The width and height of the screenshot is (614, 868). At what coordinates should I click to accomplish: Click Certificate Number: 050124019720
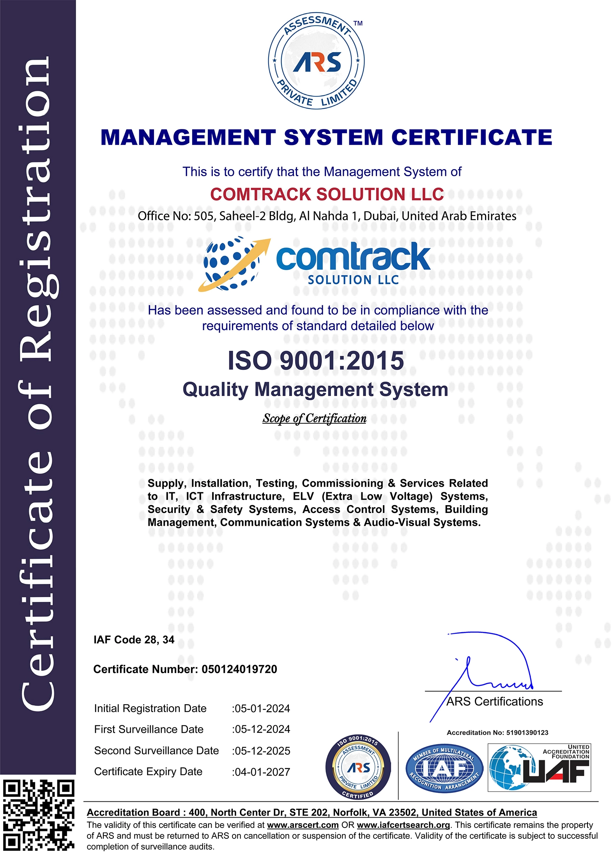[x=185, y=669]
